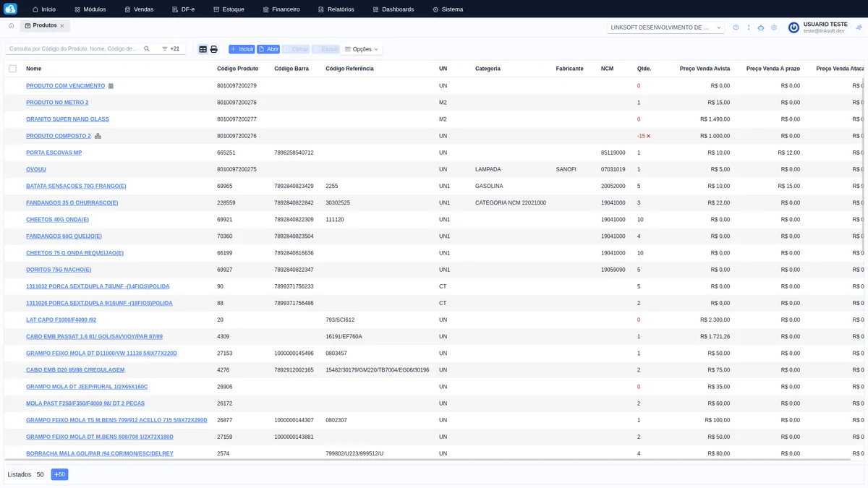Click the robot assistant icon
Image resolution: width=868 pixels, height=488 pixels.
tap(760, 27)
